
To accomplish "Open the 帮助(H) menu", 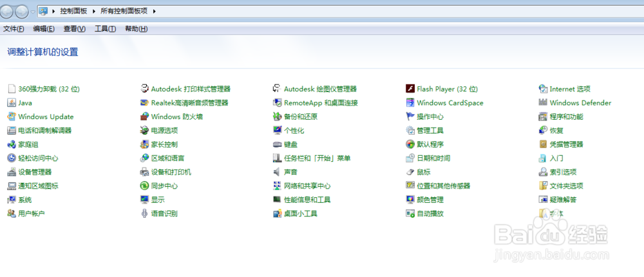I will (x=136, y=29).
